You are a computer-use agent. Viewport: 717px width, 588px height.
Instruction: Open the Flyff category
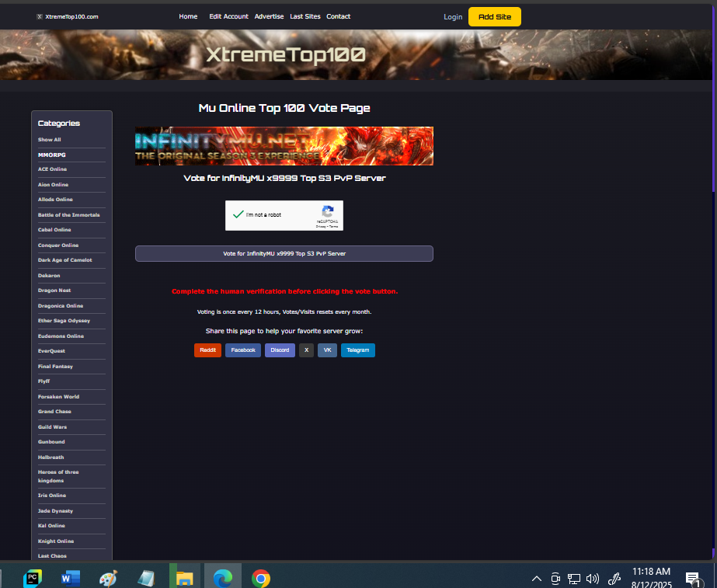[44, 381]
